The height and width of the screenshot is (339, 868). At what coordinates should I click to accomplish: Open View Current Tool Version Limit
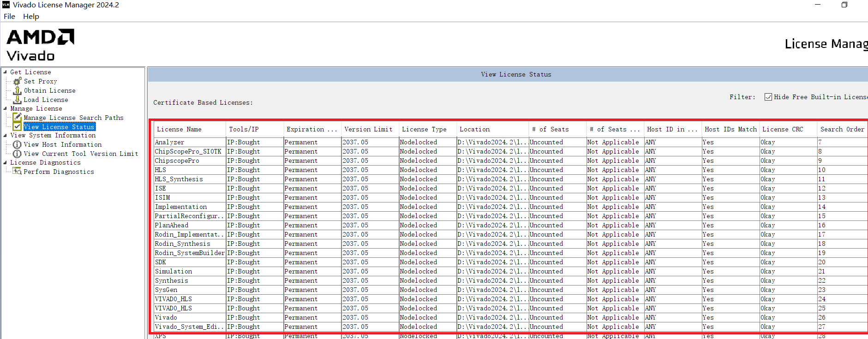click(x=81, y=154)
